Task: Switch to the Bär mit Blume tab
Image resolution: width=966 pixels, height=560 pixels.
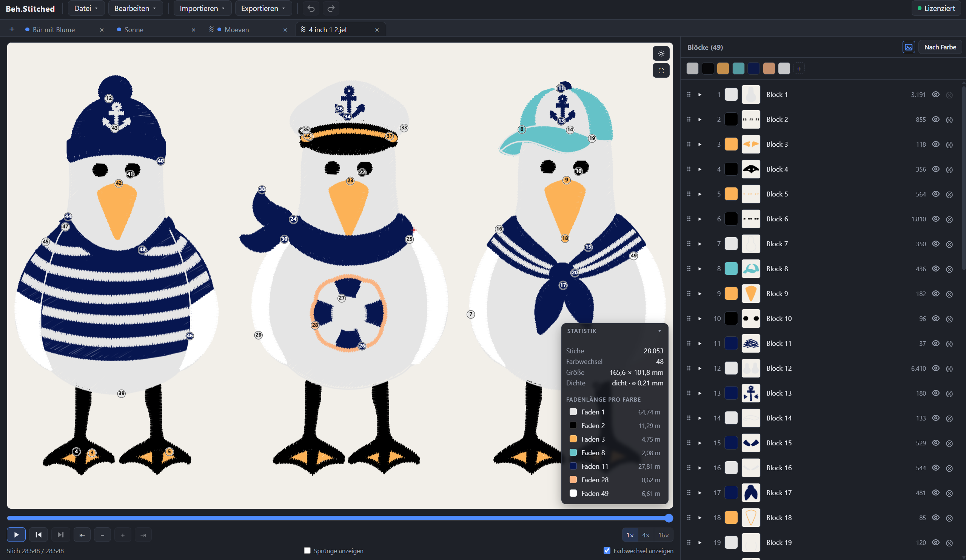Action: [54, 29]
